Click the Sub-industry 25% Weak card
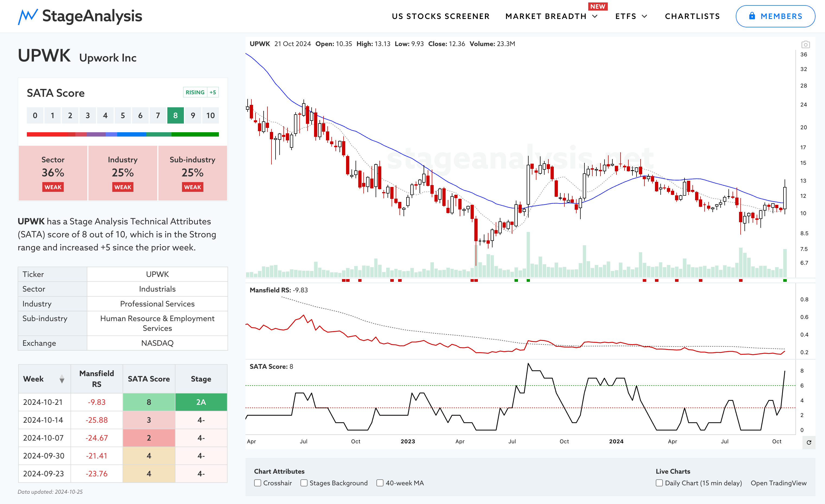This screenshot has height=504, width=825. pos(193,173)
